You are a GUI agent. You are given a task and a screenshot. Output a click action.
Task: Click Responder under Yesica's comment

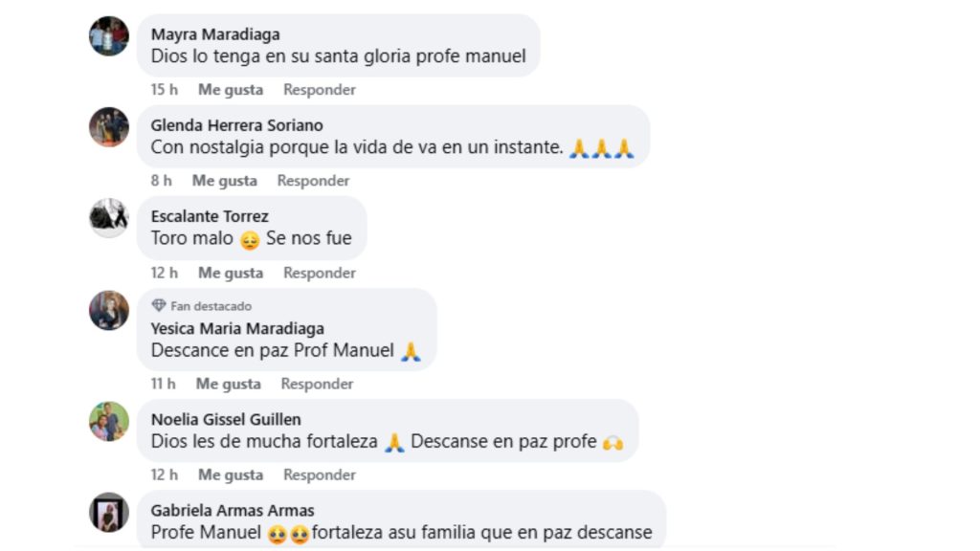pyautogui.click(x=320, y=384)
